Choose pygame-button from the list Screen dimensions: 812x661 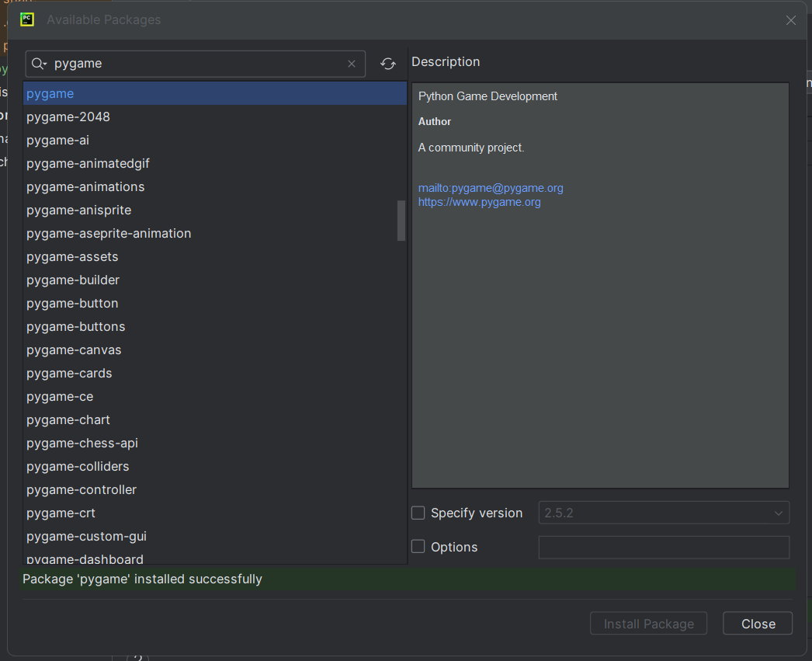click(215, 304)
